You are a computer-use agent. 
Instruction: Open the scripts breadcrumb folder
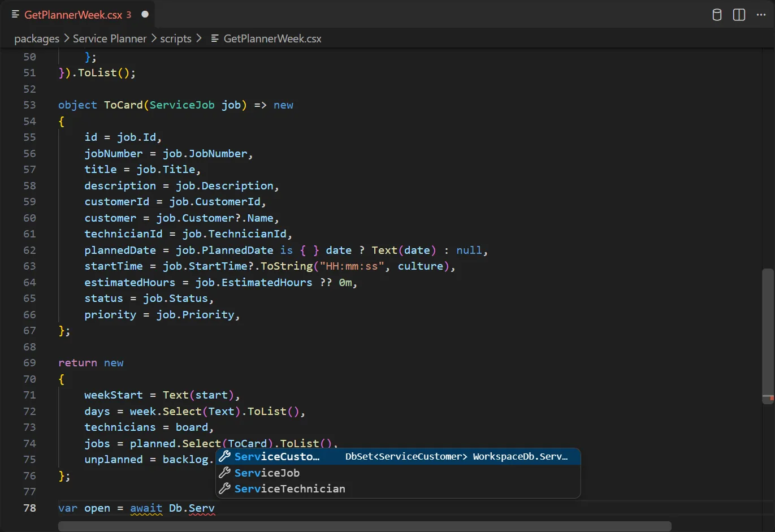[176, 38]
